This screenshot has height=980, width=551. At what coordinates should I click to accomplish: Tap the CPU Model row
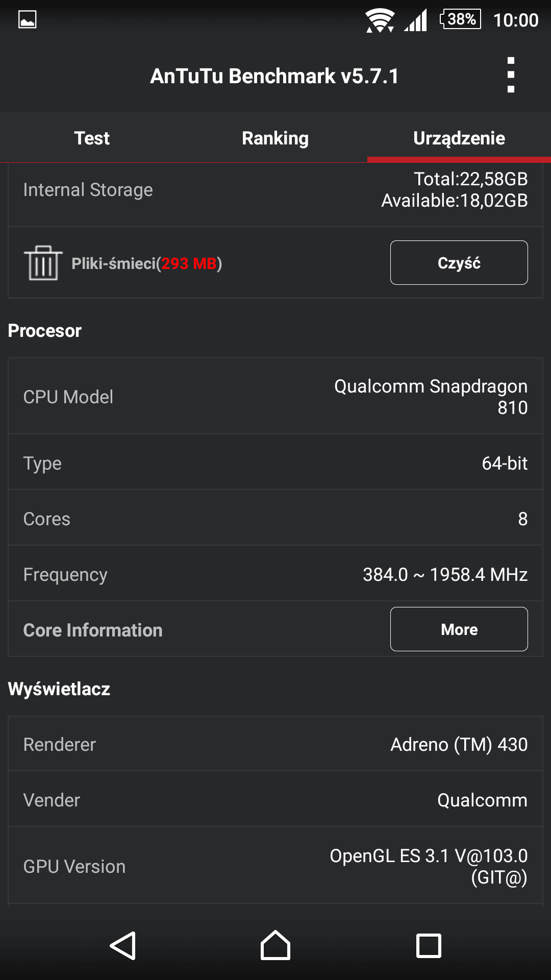point(275,397)
